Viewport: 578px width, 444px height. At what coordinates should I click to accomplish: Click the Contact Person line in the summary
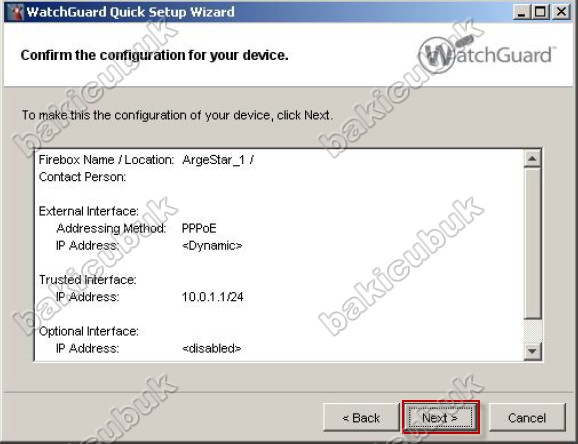click(x=82, y=177)
